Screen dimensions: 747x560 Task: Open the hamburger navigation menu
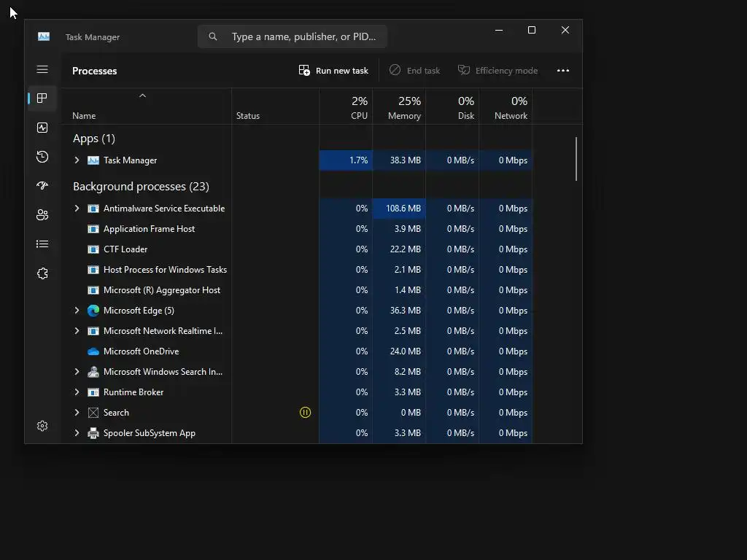click(x=42, y=69)
